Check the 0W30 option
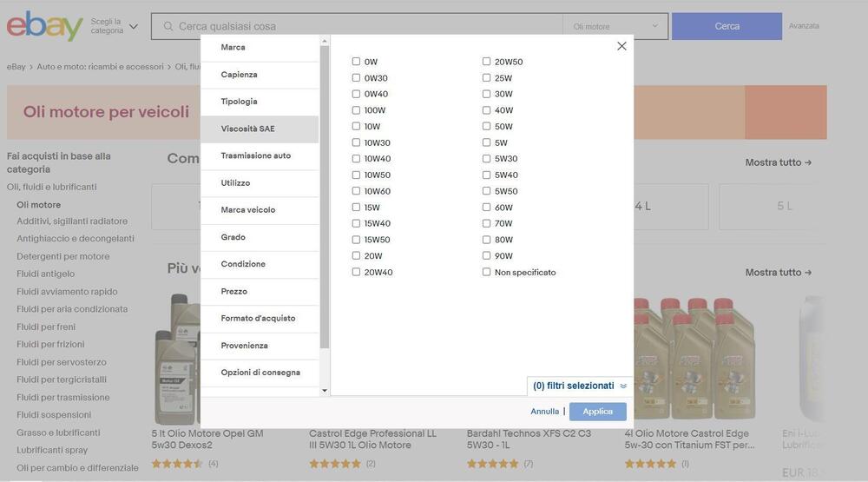Viewport: 868px width, 482px height. [x=356, y=77]
